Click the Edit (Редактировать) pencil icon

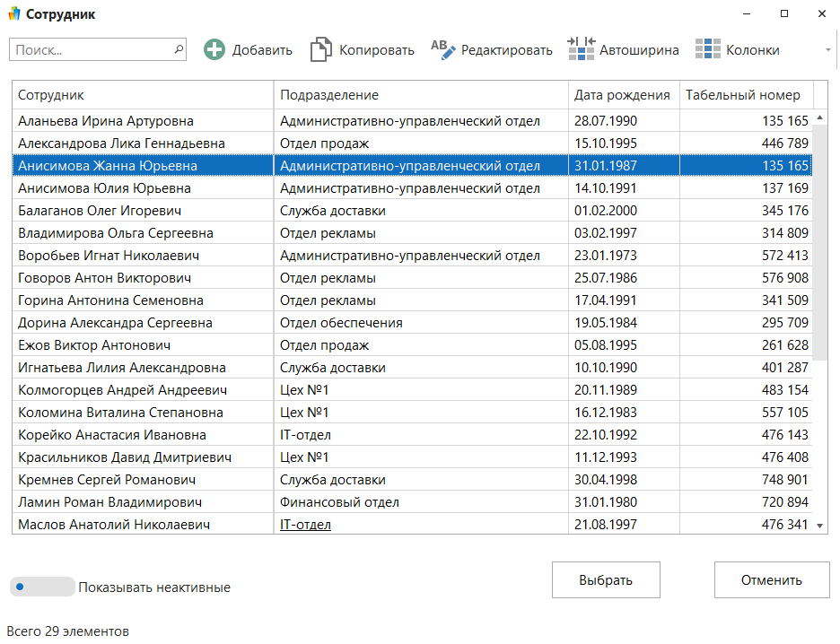[x=443, y=49]
